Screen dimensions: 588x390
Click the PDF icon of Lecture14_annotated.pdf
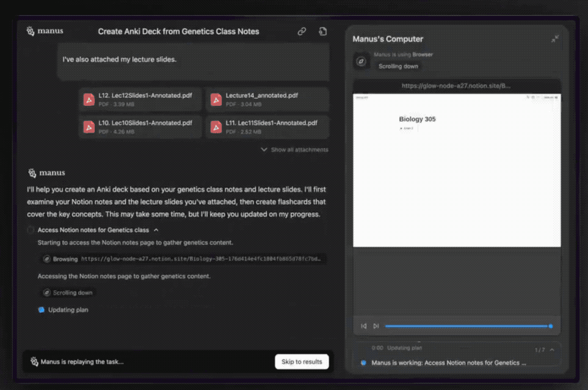216,100
